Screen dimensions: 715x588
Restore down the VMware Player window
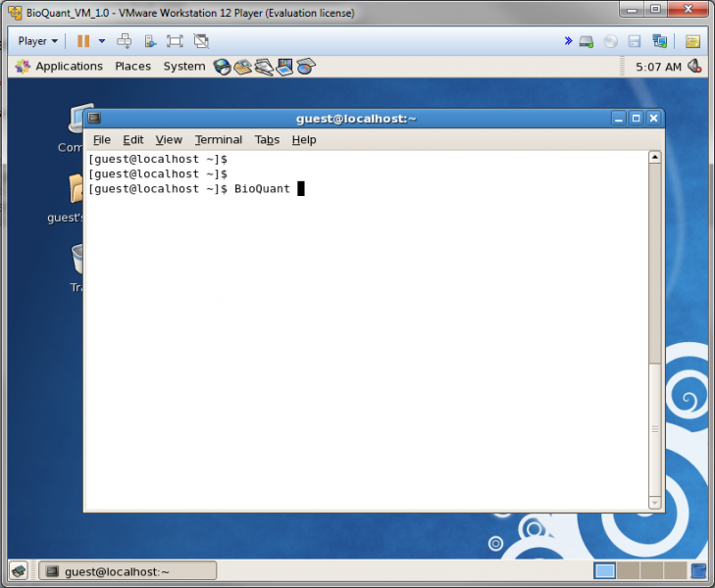(x=655, y=10)
